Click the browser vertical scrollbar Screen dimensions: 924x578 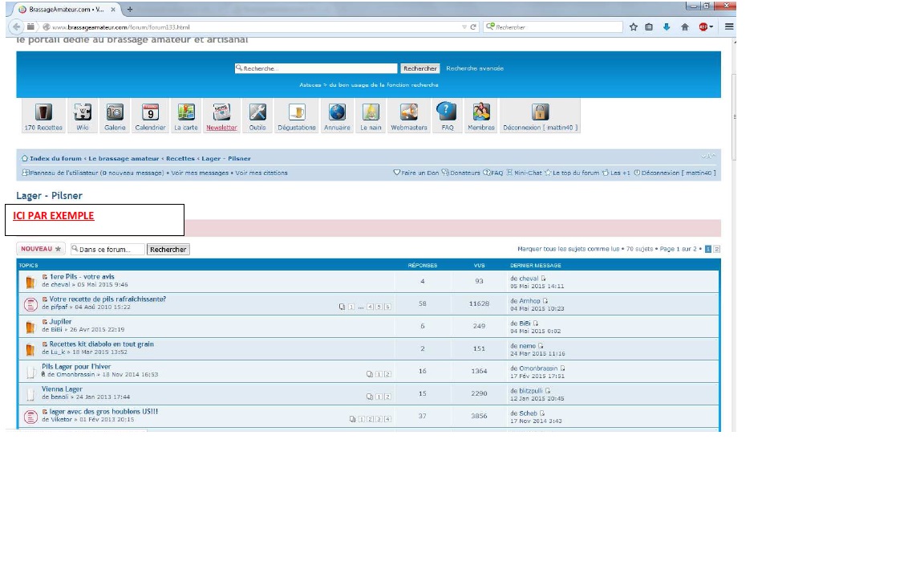click(x=734, y=118)
